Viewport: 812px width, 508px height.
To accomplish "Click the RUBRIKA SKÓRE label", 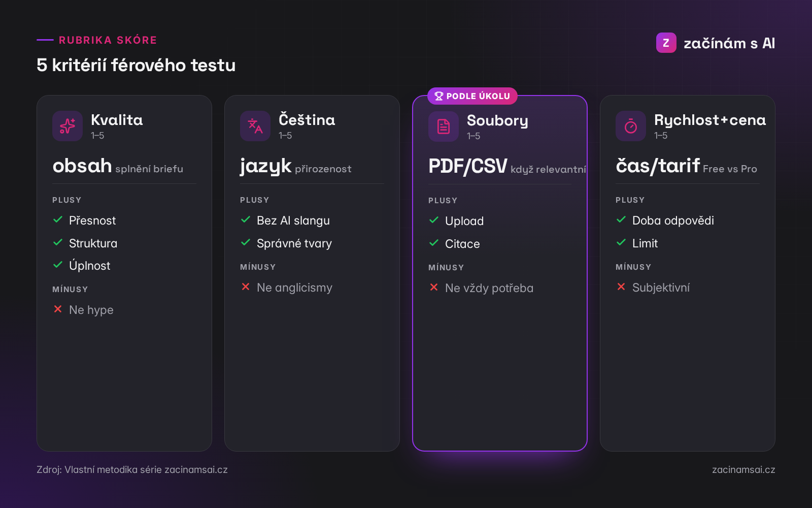I will coord(108,40).
